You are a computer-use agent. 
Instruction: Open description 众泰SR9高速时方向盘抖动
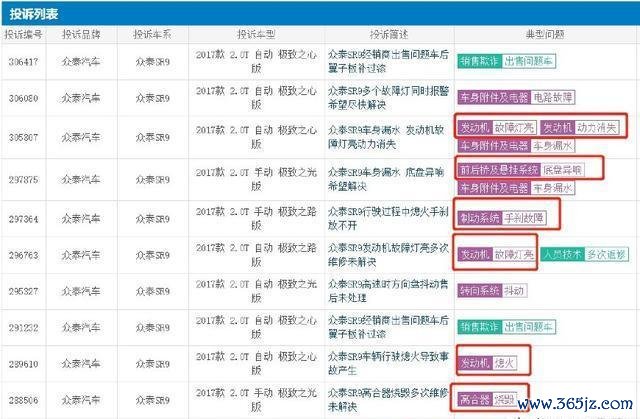[x=388, y=291]
